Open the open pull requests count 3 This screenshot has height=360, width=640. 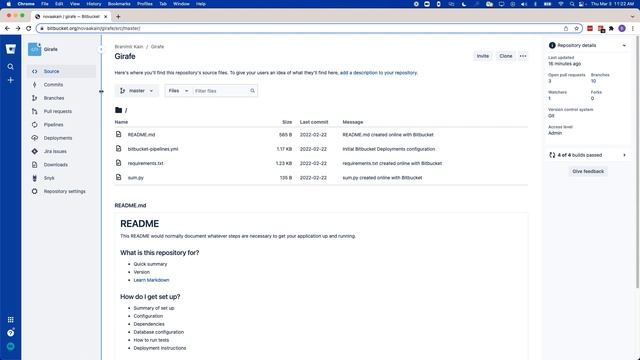549,81
